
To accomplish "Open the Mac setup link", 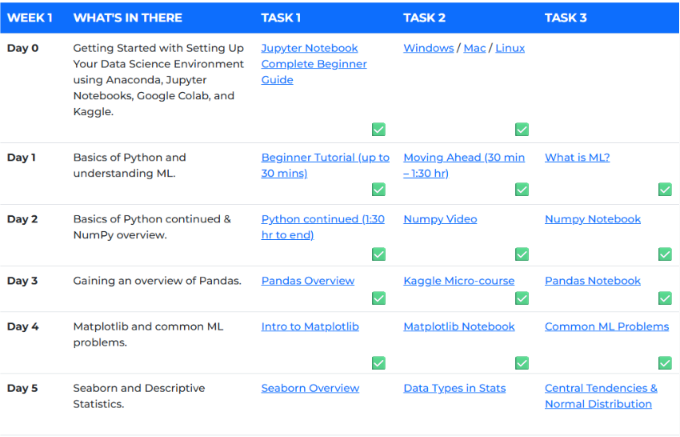I will coord(474,48).
